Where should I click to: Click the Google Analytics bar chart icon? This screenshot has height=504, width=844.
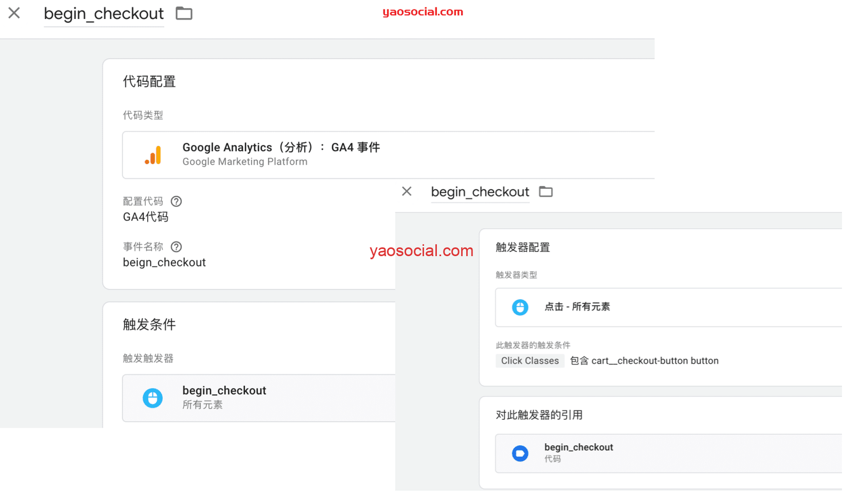pyautogui.click(x=153, y=155)
